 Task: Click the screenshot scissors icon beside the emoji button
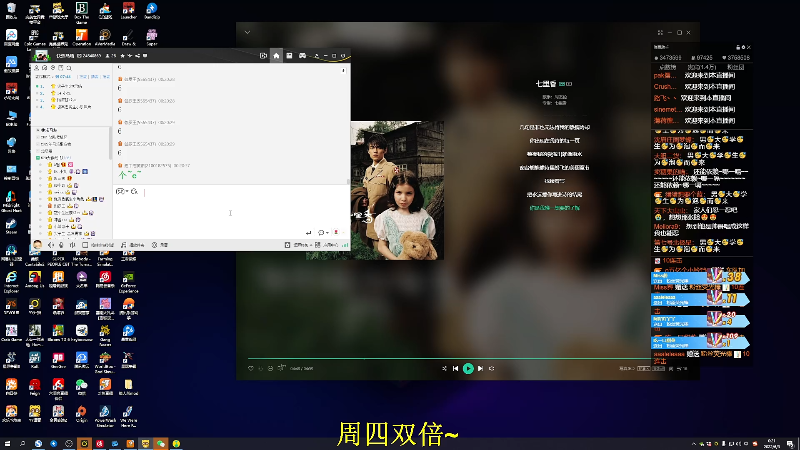(x=134, y=191)
